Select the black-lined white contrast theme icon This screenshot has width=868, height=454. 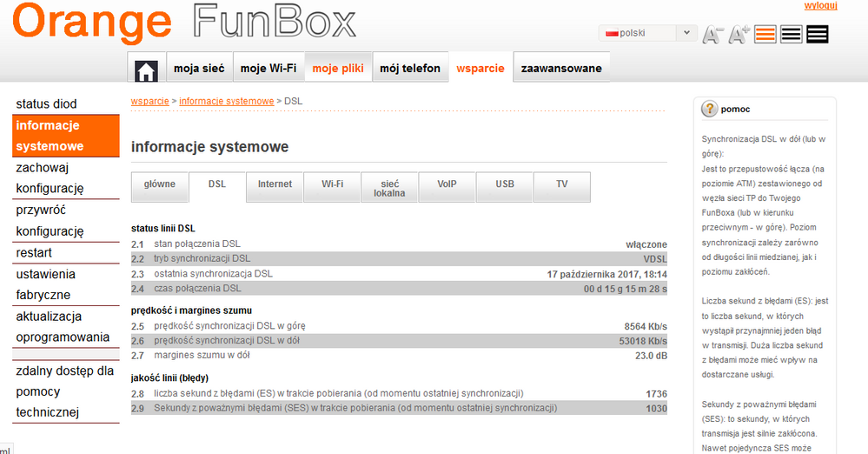click(792, 35)
